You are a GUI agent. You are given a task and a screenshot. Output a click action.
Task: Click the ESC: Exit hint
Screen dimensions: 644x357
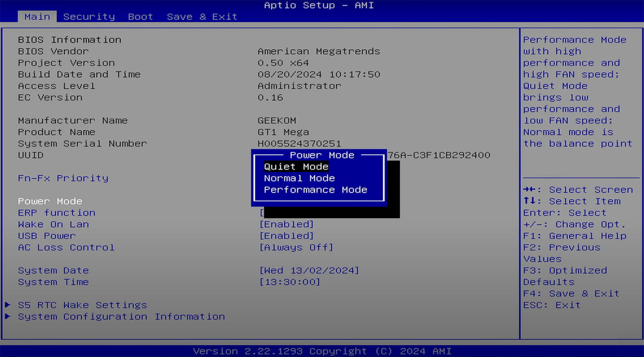[x=552, y=305]
